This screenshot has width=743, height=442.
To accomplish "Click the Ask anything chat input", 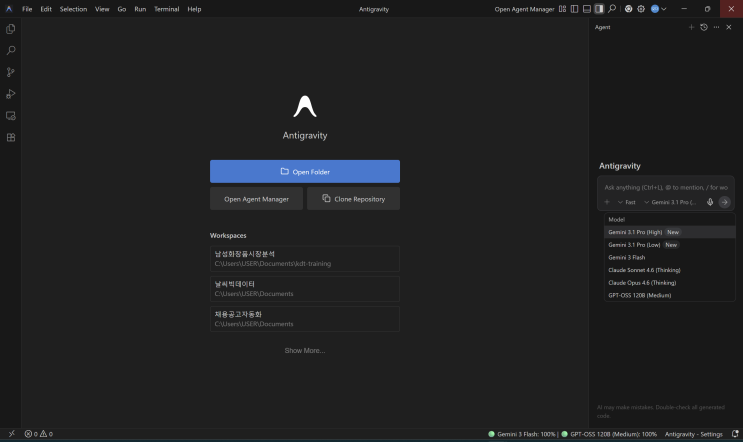I will (x=666, y=187).
